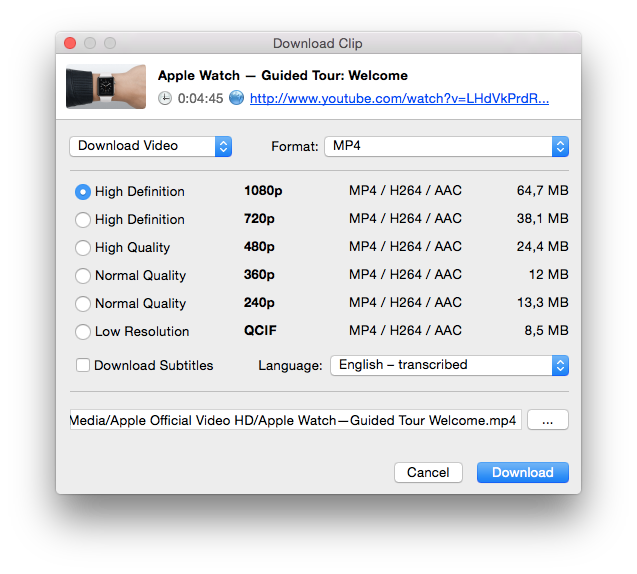Select Normal Quality 360p radio button
Viewport: 637px width, 574px height.
(x=83, y=276)
